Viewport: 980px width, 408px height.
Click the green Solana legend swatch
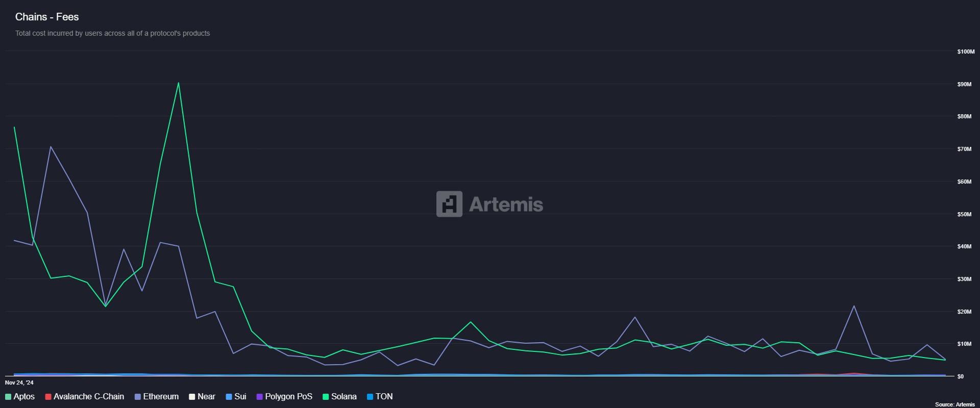click(326, 397)
